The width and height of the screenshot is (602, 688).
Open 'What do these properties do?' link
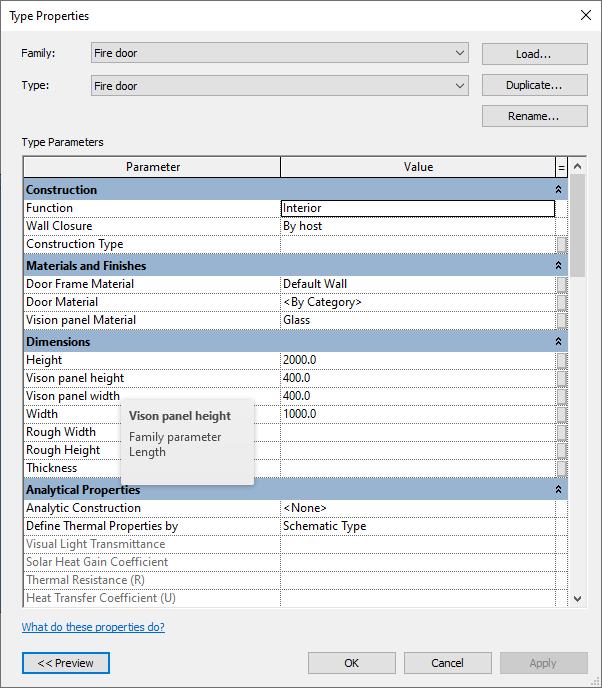(93, 627)
